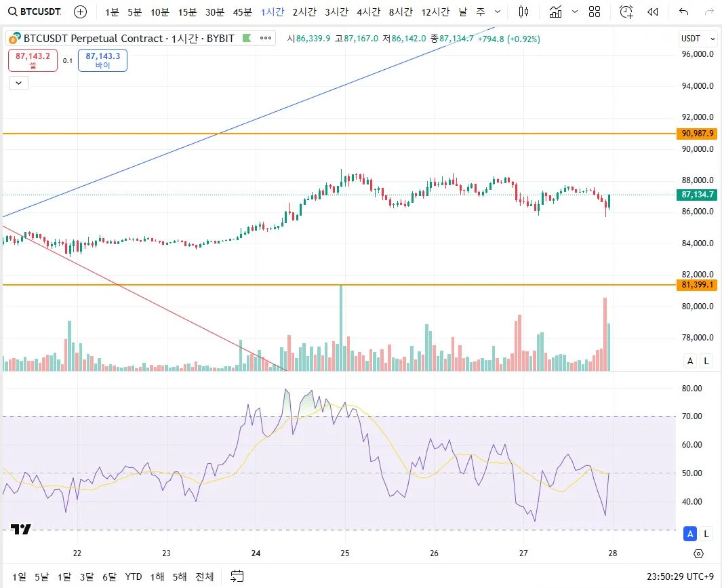Toggle auto scale A on RSI pane

(689, 534)
